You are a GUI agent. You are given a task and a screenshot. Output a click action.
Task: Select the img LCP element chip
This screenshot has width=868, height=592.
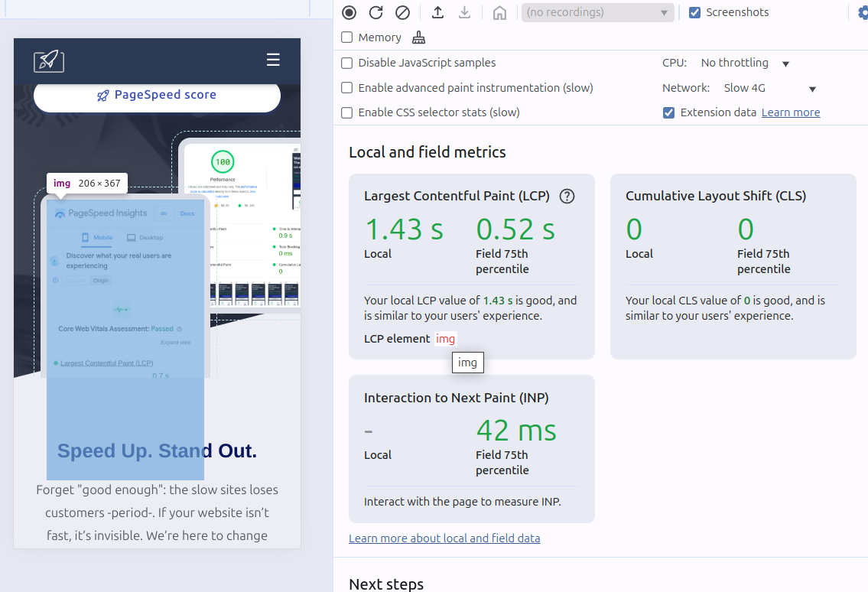(445, 339)
